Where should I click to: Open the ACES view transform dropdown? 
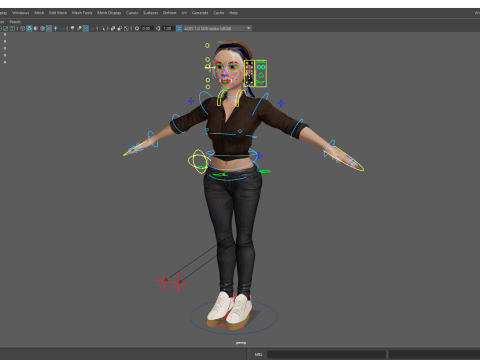(217, 28)
